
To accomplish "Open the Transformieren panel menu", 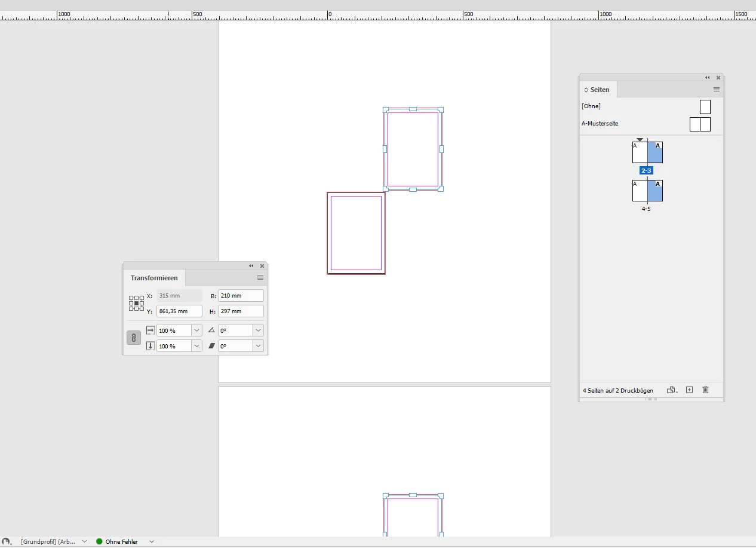I will [260, 278].
